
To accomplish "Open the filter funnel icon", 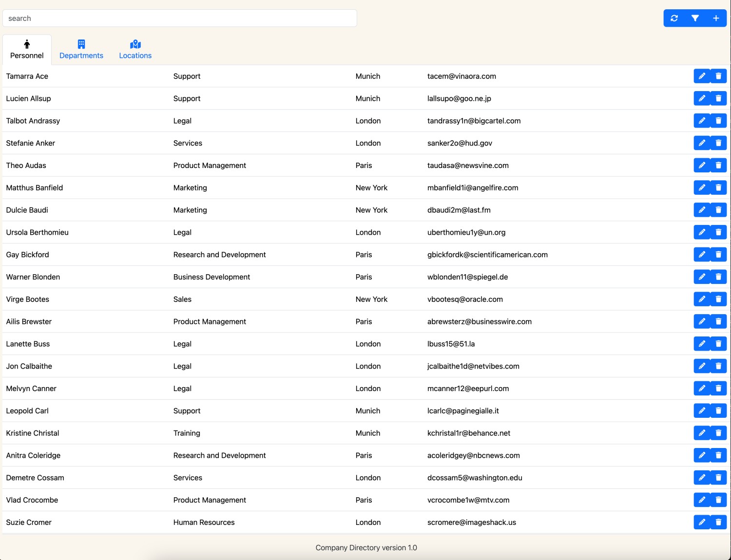I will (x=695, y=18).
